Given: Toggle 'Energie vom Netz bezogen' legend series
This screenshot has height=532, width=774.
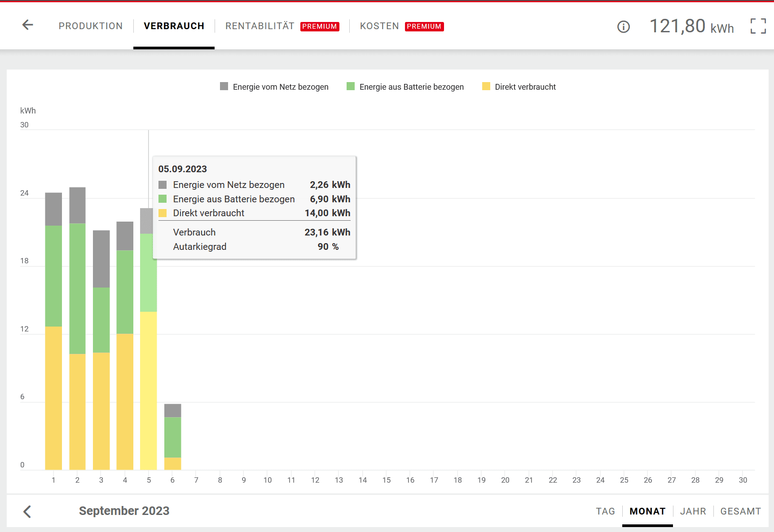Looking at the screenshot, I should click(x=274, y=87).
